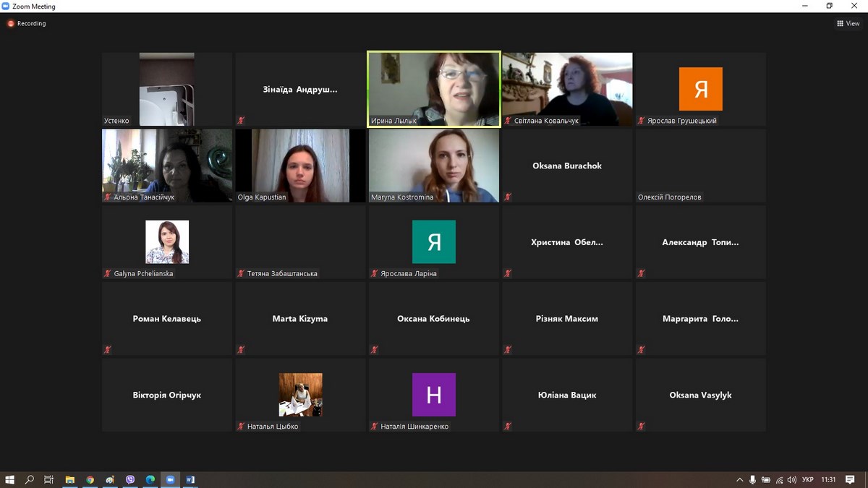Open Microsoft Word from the taskbar

190,479
